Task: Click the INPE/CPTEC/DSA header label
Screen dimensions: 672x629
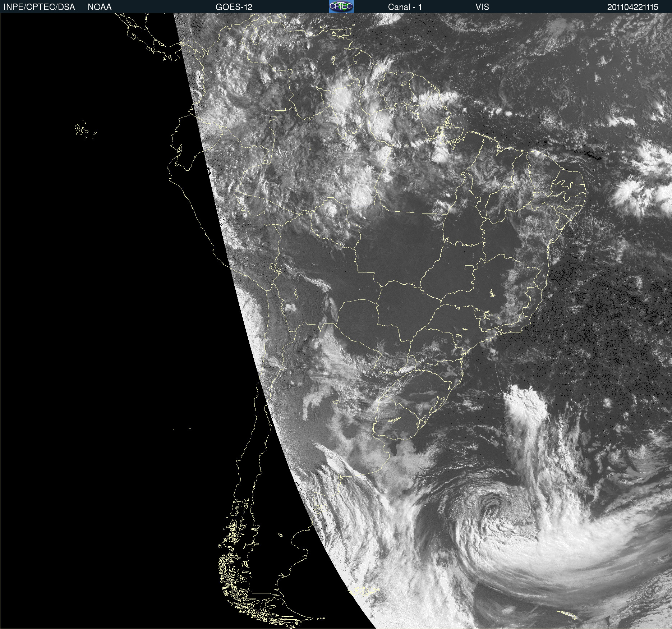Action: coord(39,7)
